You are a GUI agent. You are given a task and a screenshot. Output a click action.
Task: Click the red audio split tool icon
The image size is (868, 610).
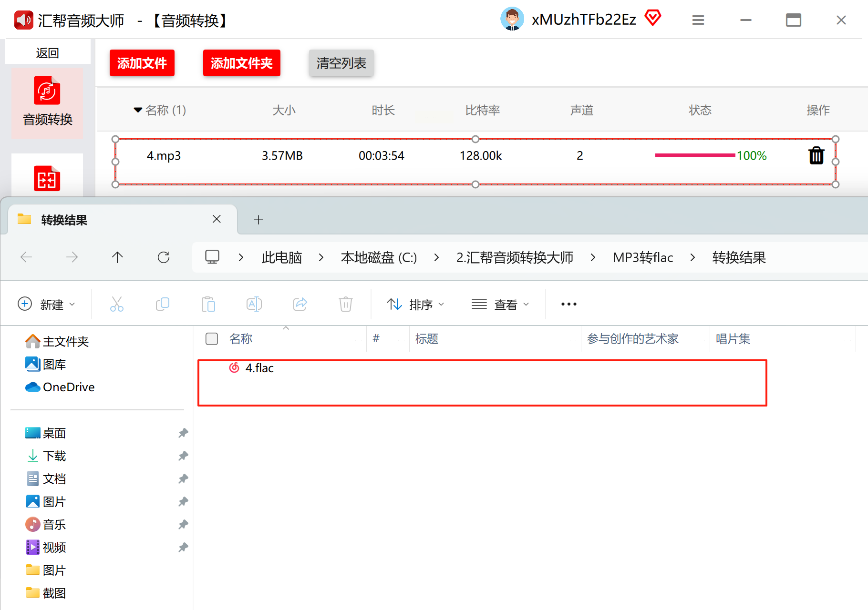pyautogui.click(x=47, y=178)
